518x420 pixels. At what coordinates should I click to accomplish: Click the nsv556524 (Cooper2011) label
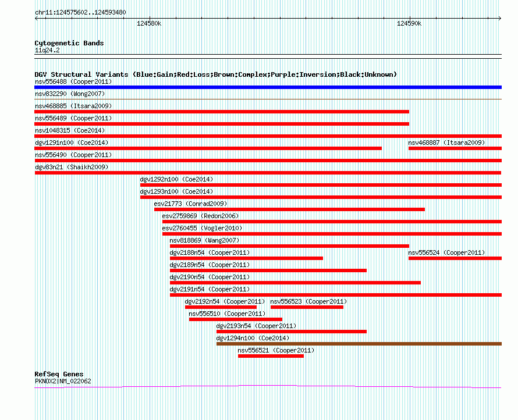[446, 252]
